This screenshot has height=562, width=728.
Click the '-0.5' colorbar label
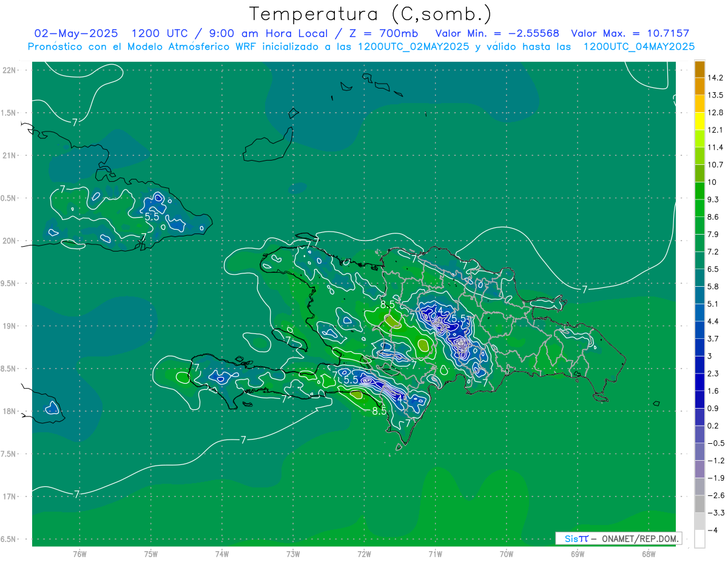[715, 443]
